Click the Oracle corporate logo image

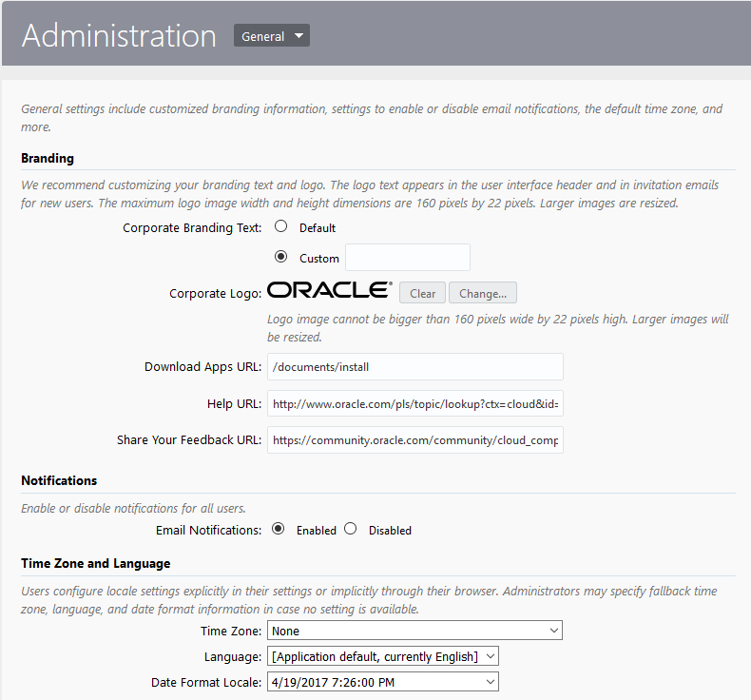coord(330,290)
